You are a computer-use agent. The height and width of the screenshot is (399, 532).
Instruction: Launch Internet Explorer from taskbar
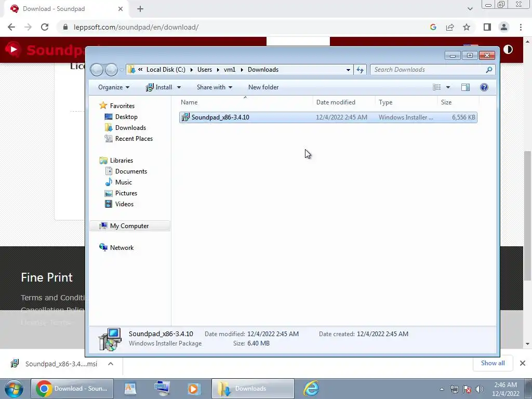pos(311,389)
